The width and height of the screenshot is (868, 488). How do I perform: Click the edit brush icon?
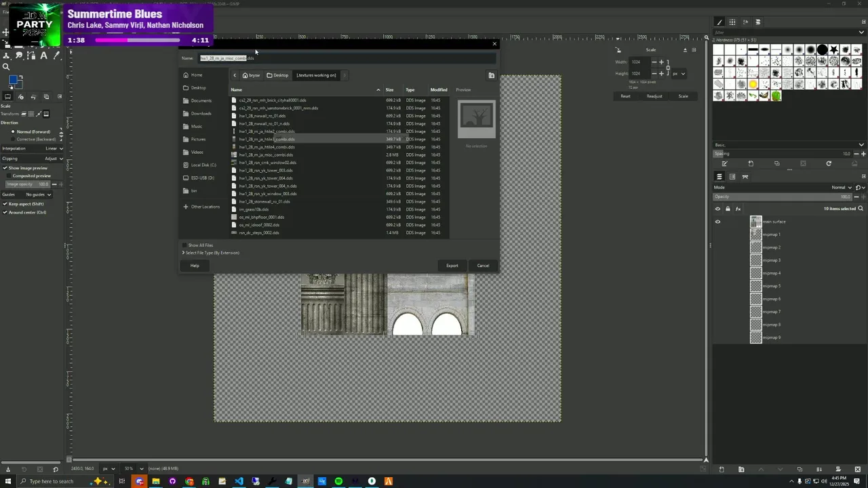(x=724, y=163)
